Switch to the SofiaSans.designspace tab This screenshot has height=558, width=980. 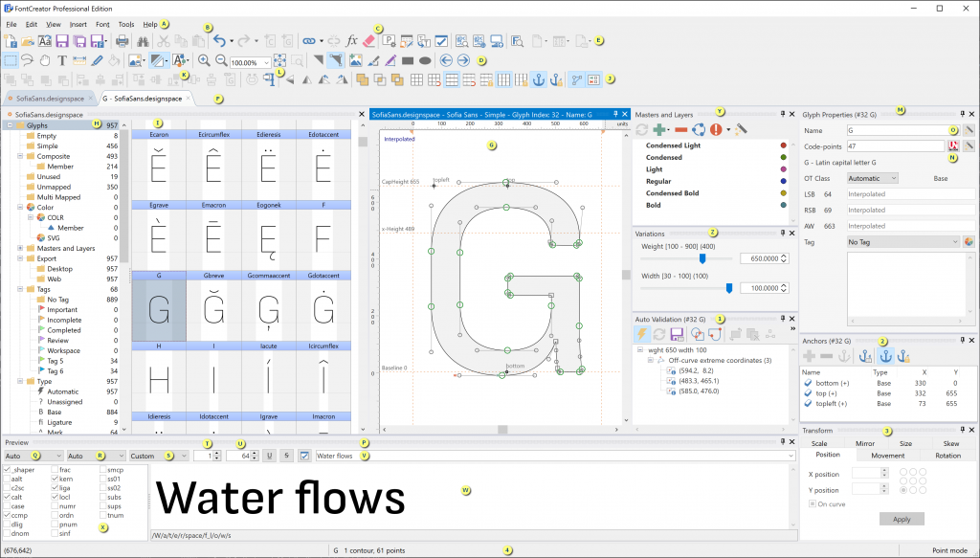[50, 99]
